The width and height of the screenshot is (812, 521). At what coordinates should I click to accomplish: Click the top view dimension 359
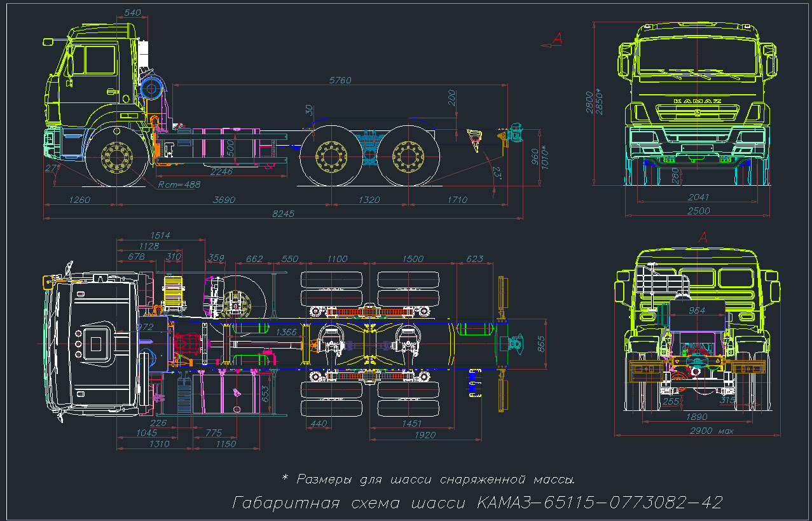tap(216, 258)
